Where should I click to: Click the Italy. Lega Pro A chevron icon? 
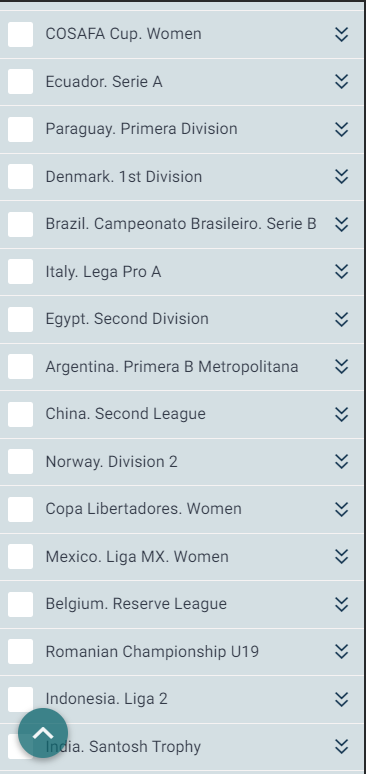pos(341,272)
